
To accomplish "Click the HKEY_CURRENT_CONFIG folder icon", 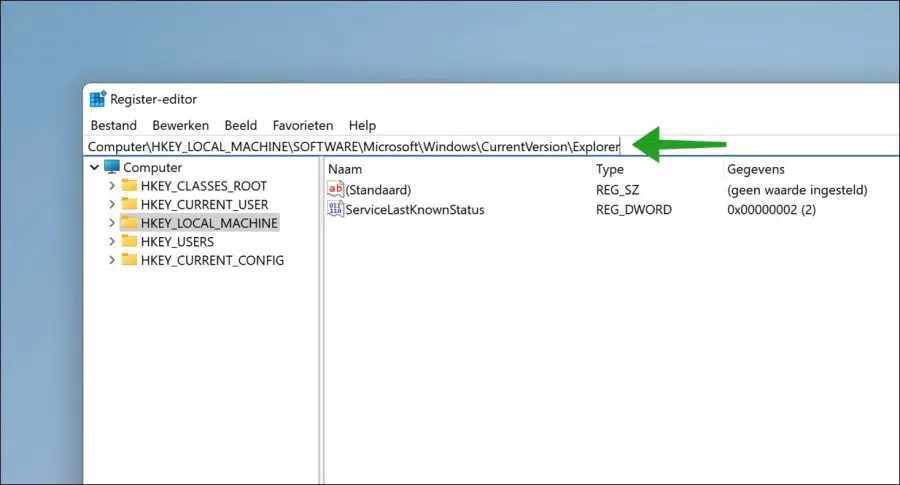I will 129,259.
